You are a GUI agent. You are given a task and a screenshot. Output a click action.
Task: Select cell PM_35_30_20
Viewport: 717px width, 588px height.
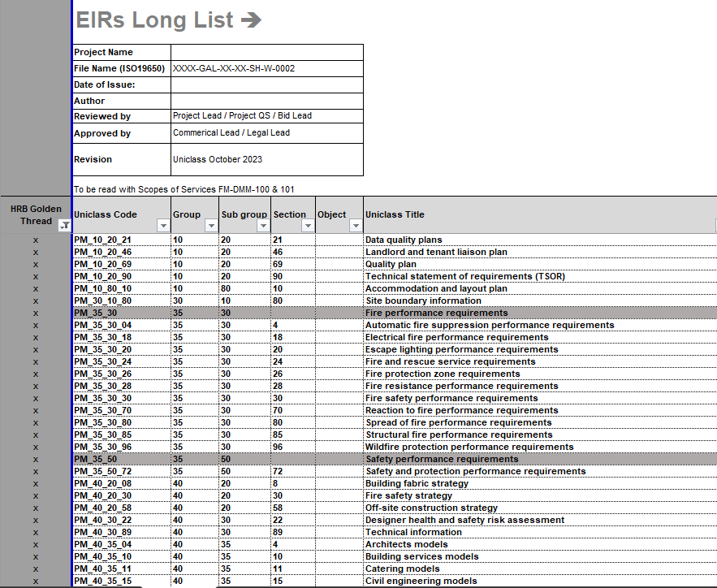click(122, 349)
